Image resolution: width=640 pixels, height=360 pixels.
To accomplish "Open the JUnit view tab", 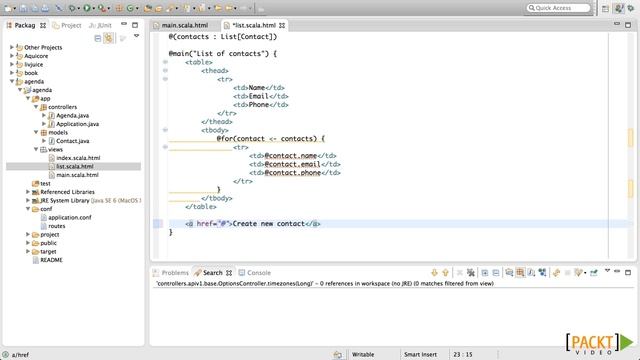I will 100,25.
